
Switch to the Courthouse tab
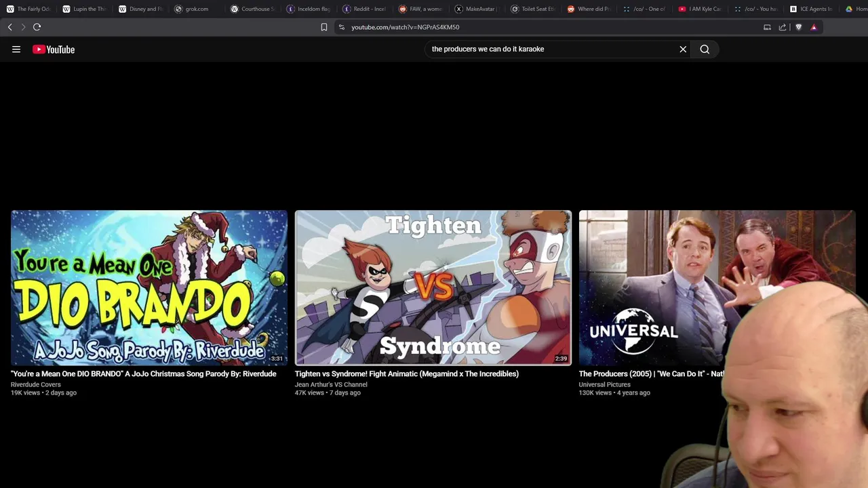click(252, 9)
